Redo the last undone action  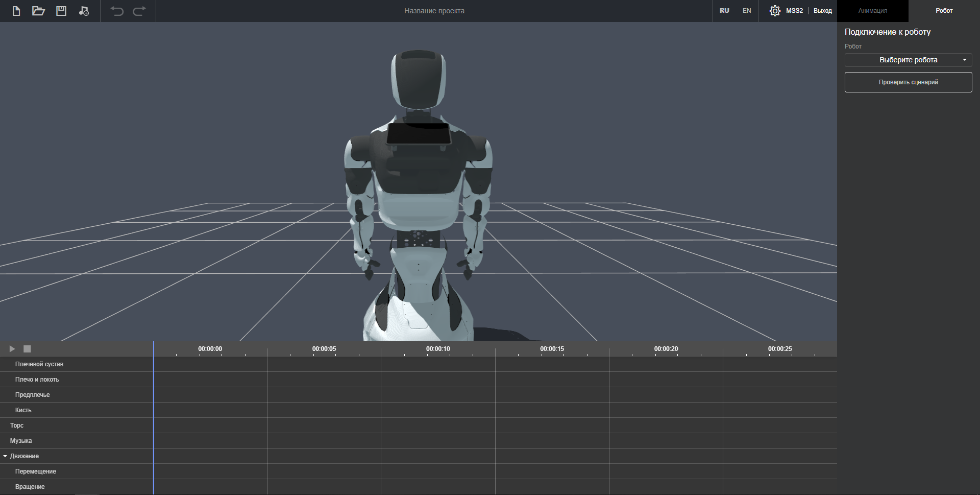pyautogui.click(x=139, y=11)
